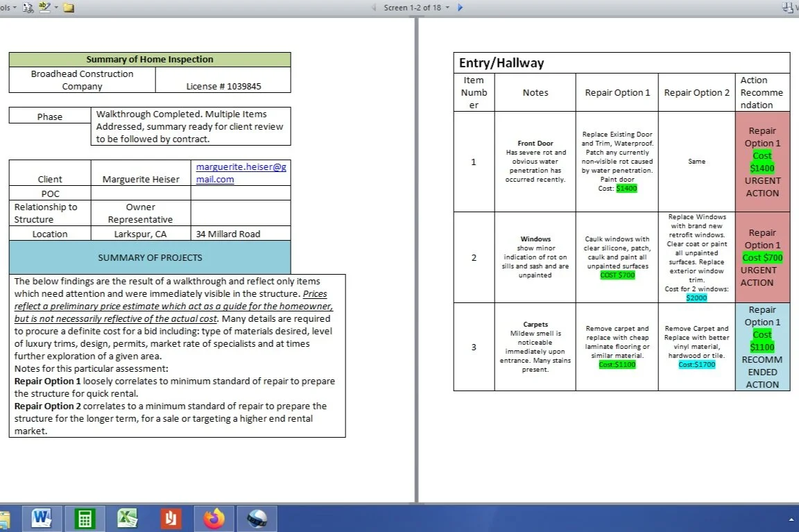Open the Tools dropdown in reading toolbar
The image size is (799, 532).
click(8, 8)
